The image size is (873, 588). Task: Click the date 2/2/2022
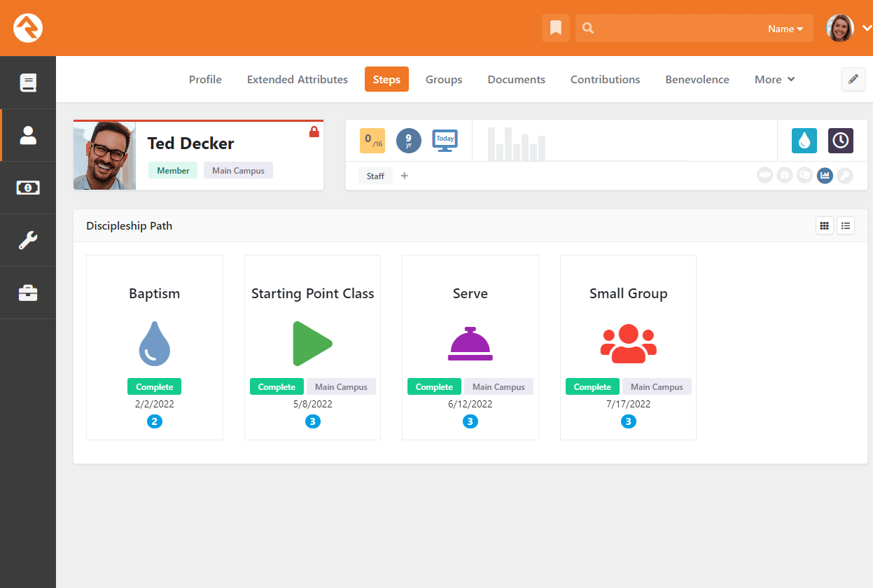pyautogui.click(x=155, y=404)
